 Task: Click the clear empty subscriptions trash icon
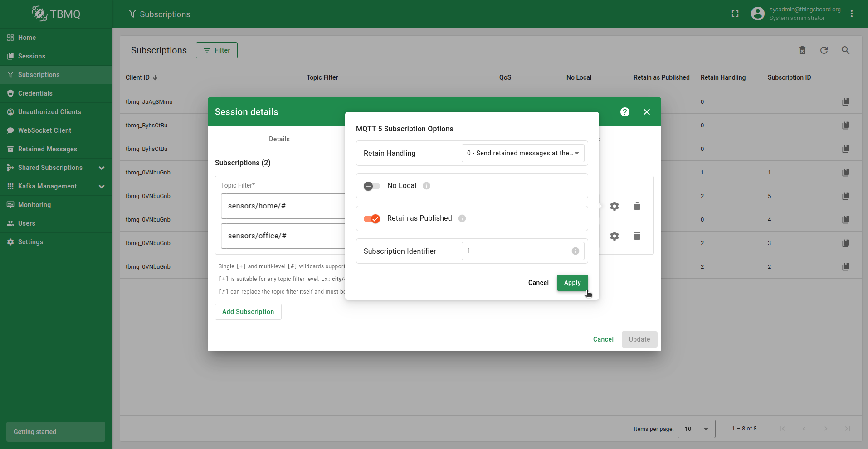[802, 50]
